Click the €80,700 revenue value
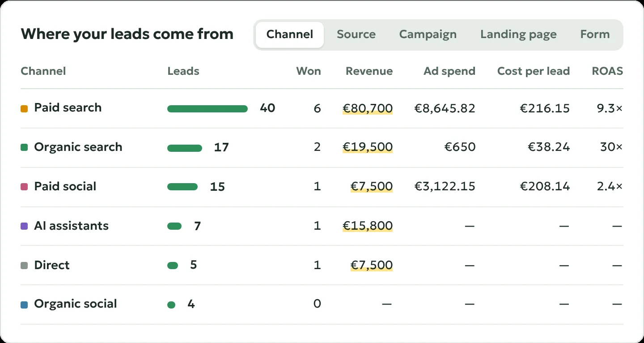 [368, 108]
